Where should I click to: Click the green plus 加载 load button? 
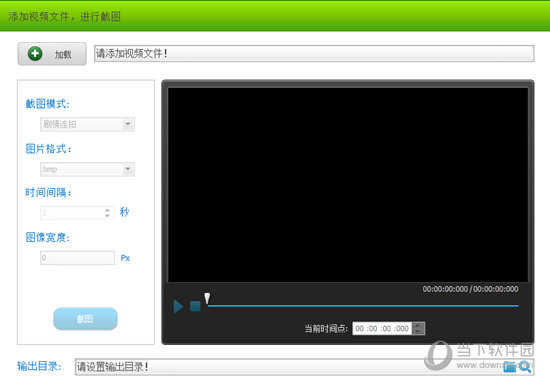pyautogui.click(x=52, y=54)
